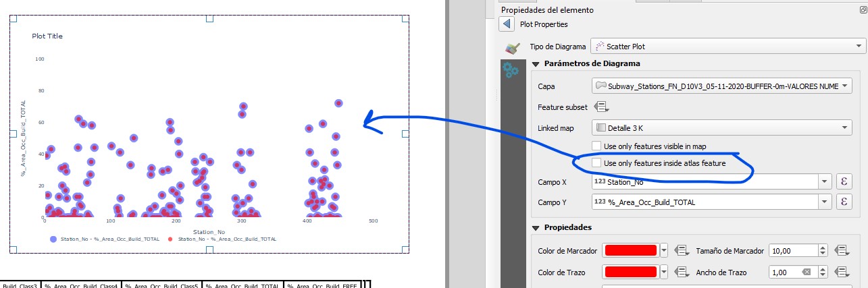The width and height of the screenshot is (868, 288).
Task: Click table header %_Area_Occ_Build_FREE
Action: (x=323, y=286)
